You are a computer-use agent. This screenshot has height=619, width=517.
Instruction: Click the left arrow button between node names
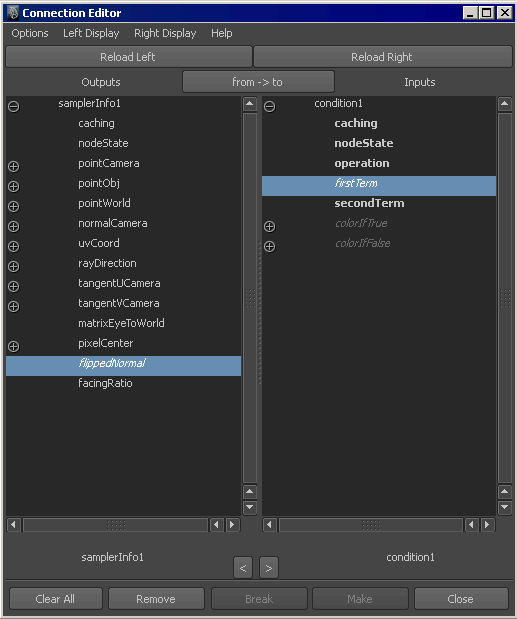tap(243, 568)
